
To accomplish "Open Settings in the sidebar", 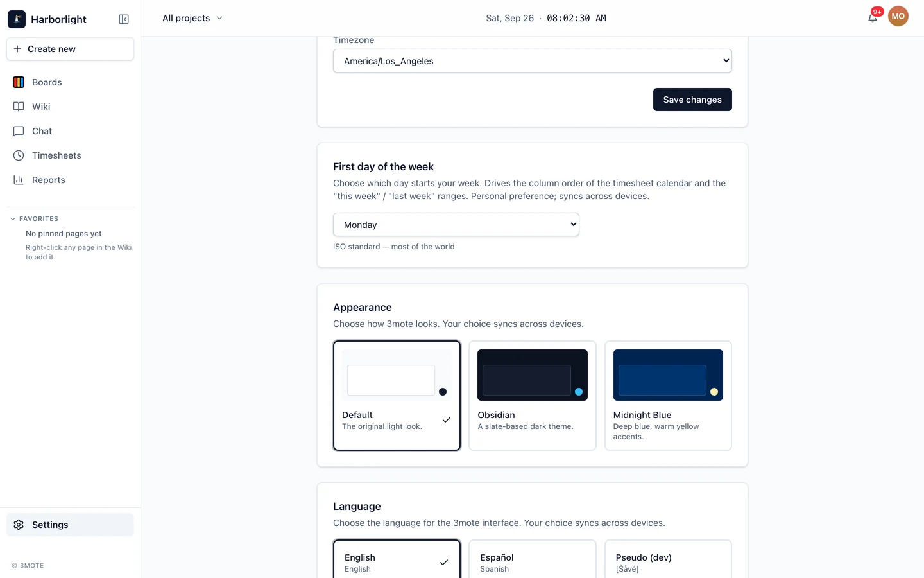I will click(70, 525).
